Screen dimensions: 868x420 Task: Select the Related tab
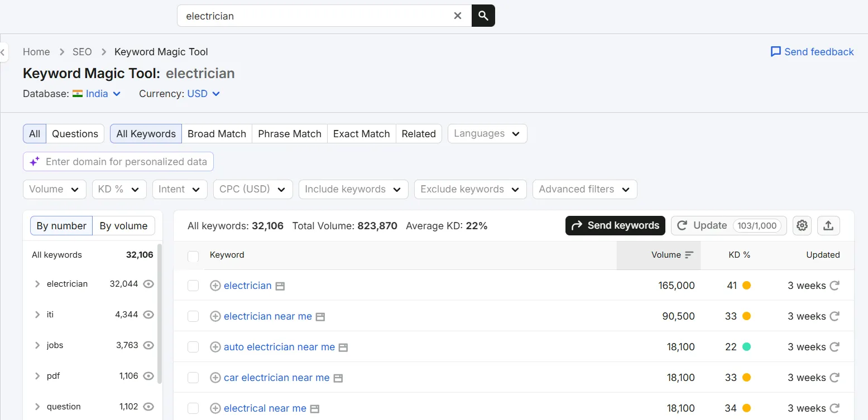point(419,133)
